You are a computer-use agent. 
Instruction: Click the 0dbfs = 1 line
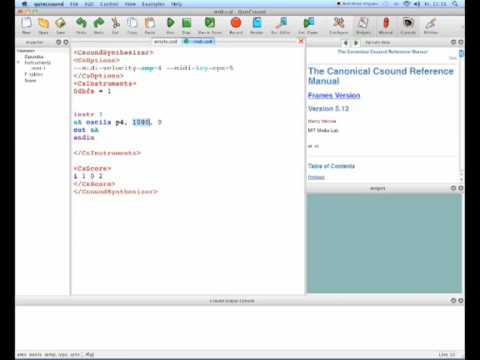[x=92, y=91]
